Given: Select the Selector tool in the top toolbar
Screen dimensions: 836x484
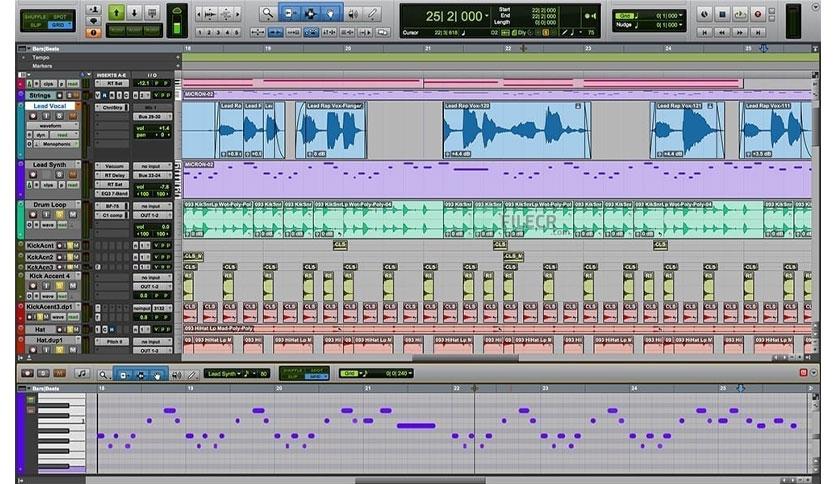Looking at the screenshot, I should [310, 13].
